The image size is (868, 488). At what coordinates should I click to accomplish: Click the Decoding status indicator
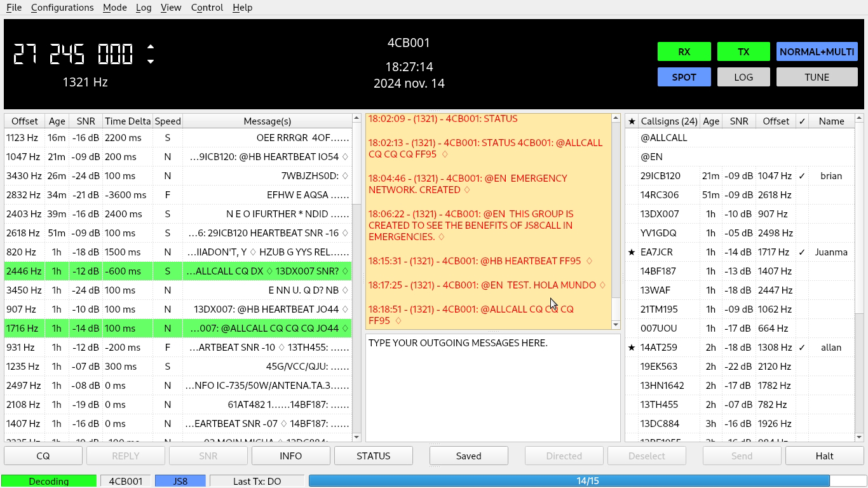(49, 481)
